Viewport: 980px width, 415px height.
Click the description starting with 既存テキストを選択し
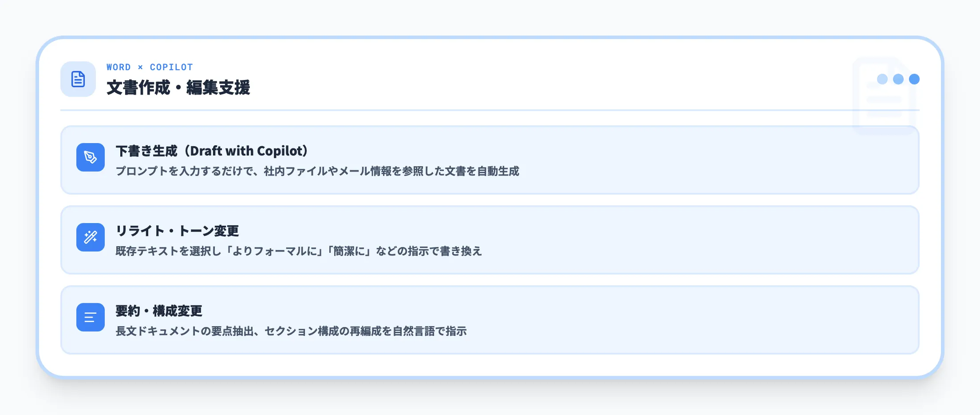pos(299,251)
